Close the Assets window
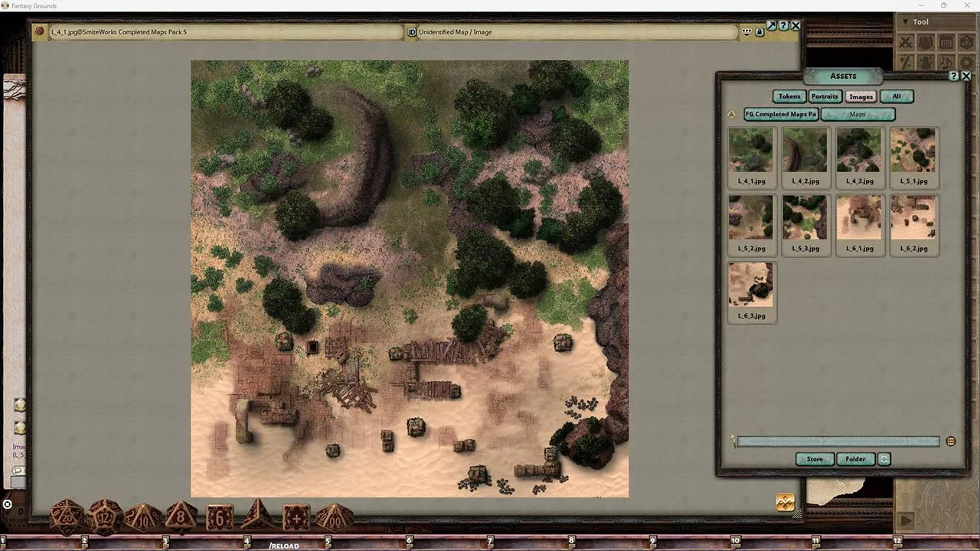980x551 pixels. click(x=966, y=76)
